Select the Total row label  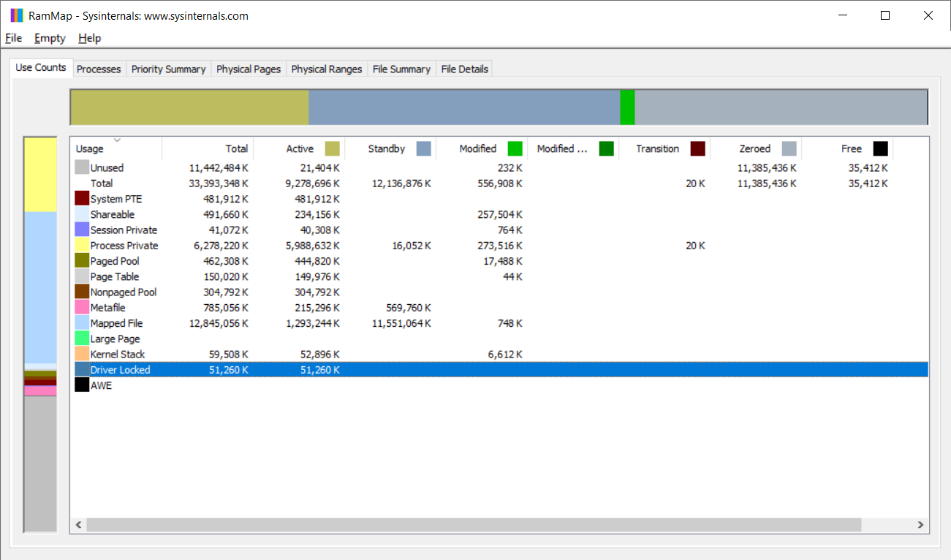tap(102, 183)
